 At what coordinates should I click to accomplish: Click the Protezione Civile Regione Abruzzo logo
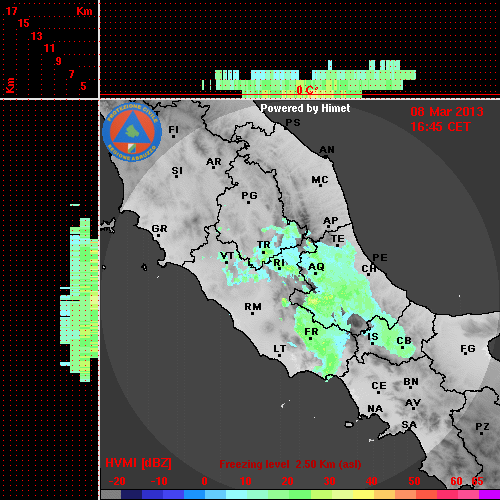click(132, 132)
